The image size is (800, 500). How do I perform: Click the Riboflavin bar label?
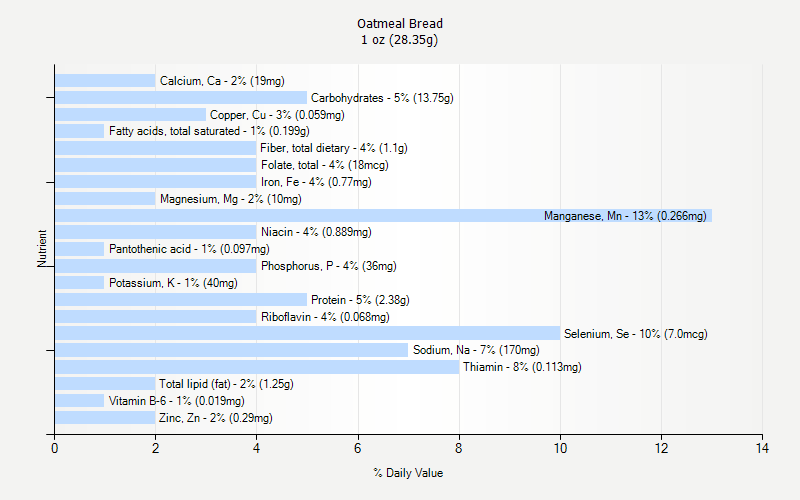[x=325, y=317]
